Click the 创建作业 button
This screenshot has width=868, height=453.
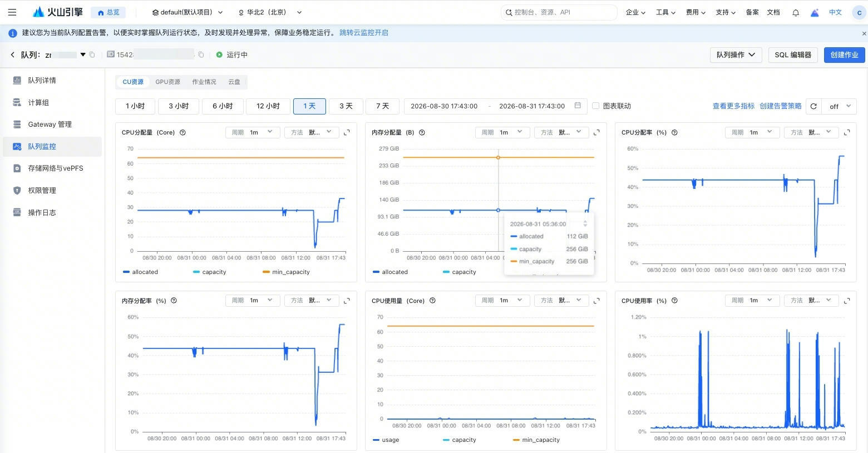(844, 55)
